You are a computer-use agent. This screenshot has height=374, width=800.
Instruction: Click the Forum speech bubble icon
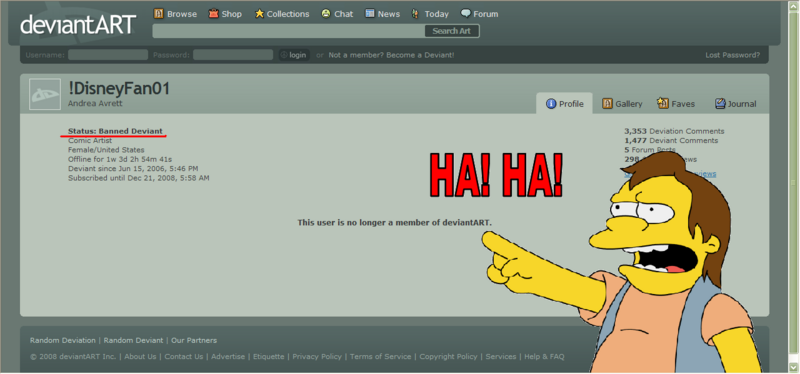point(465,14)
